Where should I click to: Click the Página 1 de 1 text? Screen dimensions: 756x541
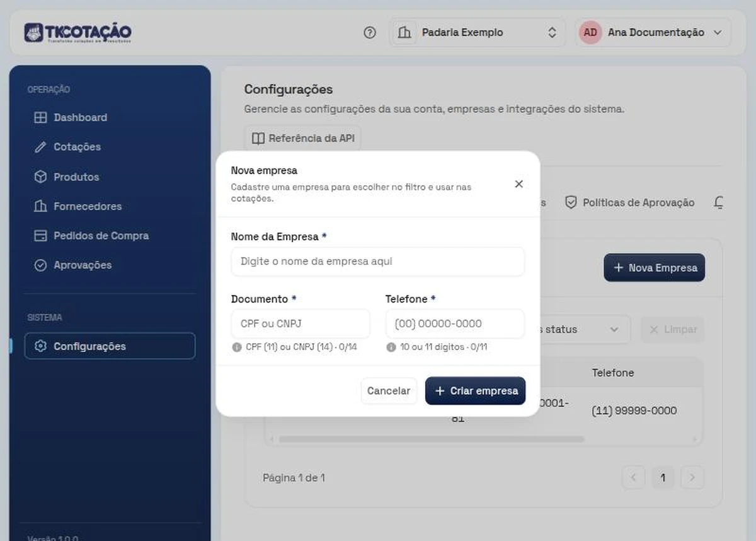pos(294,478)
